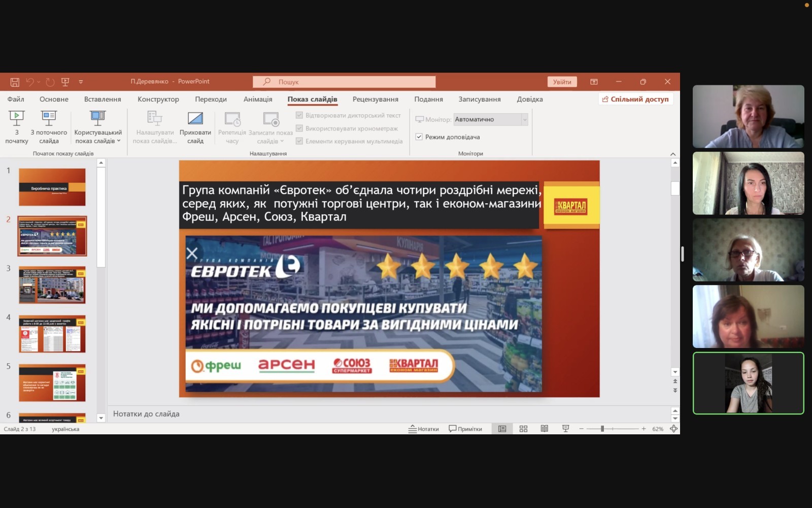Open the Рецензування tab

376,99
